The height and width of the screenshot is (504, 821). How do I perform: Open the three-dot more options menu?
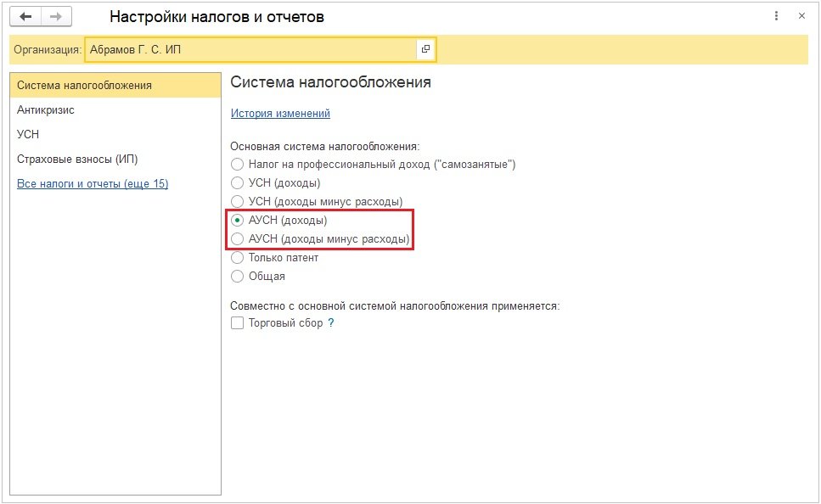tap(776, 17)
